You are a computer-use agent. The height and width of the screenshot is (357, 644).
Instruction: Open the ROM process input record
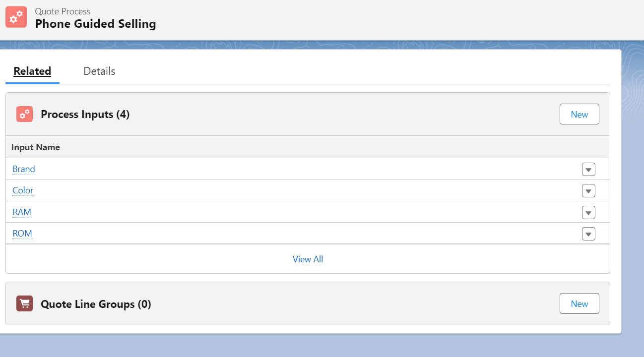(22, 234)
